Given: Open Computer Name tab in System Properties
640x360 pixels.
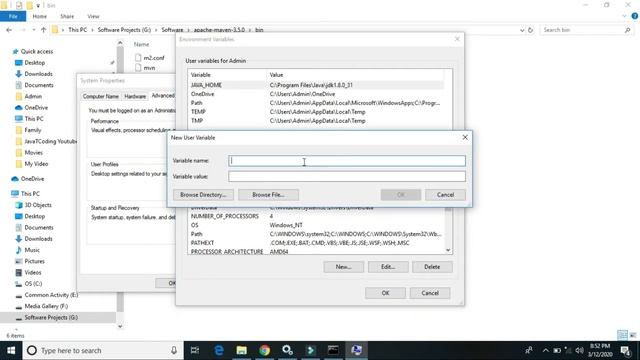Looking at the screenshot, I should click(x=100, y=96).
